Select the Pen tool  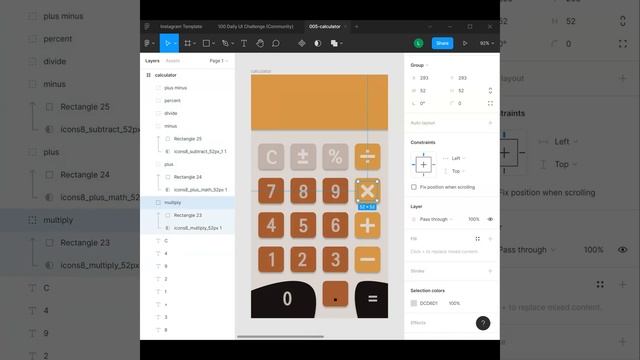224,43
